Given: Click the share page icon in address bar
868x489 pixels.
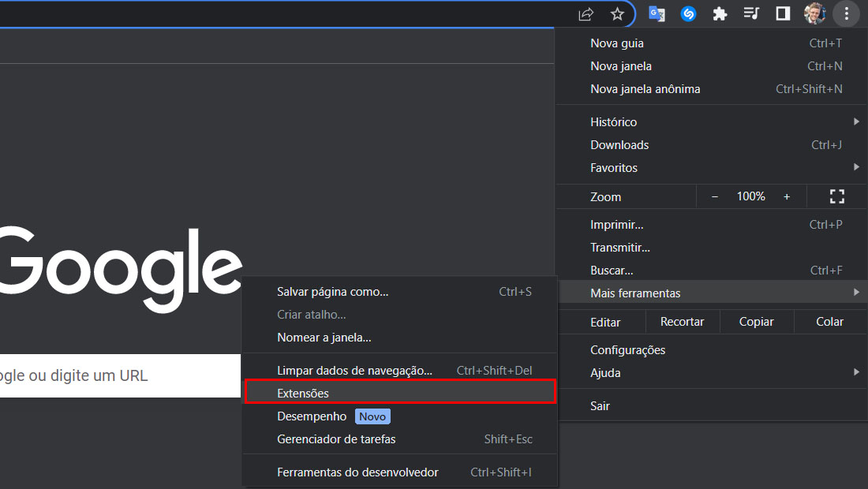Looking at the screenshot, I should tap(586, 14).
